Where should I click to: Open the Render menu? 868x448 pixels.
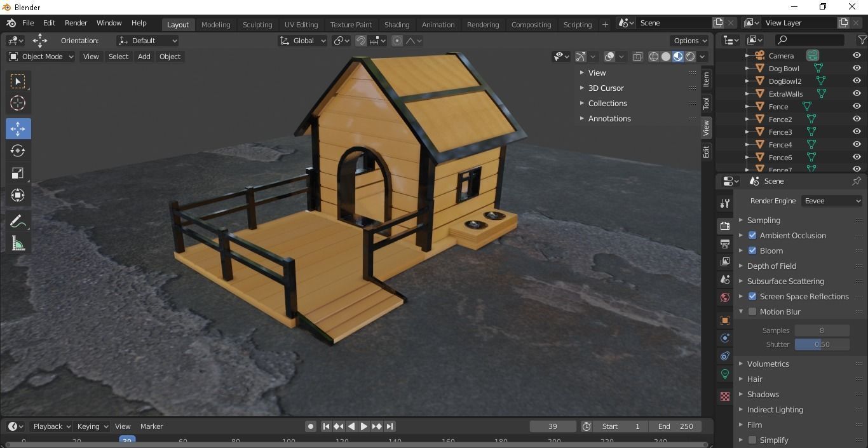point(76,23)
